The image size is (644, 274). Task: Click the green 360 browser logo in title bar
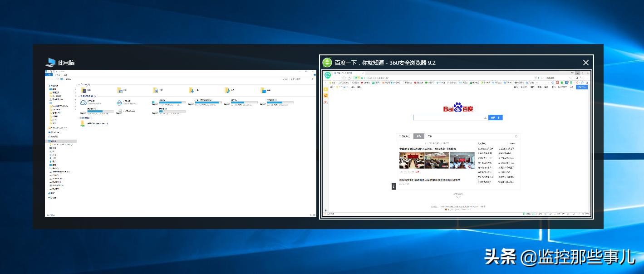328,63
